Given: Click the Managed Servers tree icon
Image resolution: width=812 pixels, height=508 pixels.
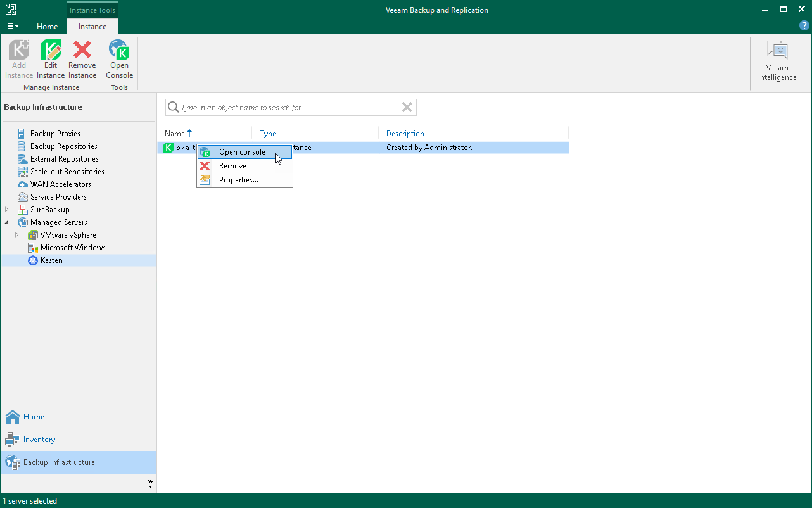Looking at the screenshot, I should point(23,222).
